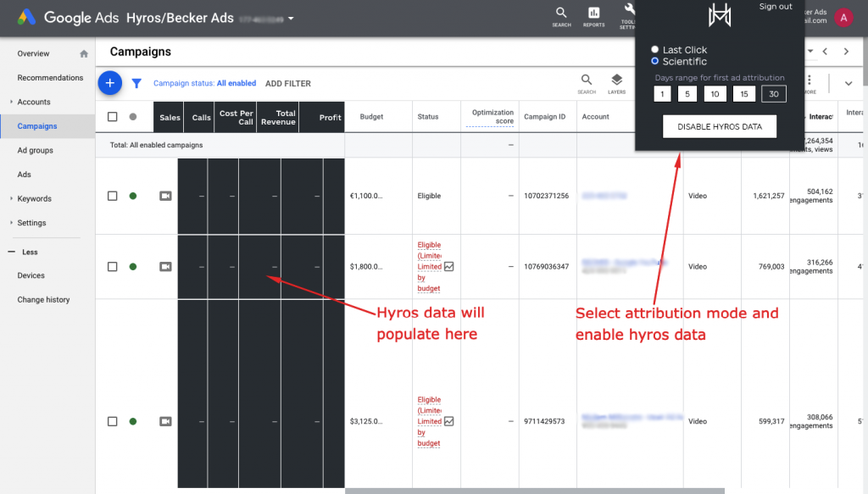This screenshot has height=494, width=868.
Task: Collapse sidebar with Less
Action: (x=23, y=252)
